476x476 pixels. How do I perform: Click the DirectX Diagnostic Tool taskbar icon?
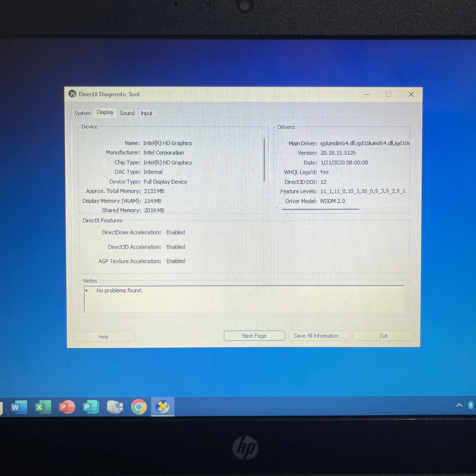pyautogui.click(x=163, y=407)
